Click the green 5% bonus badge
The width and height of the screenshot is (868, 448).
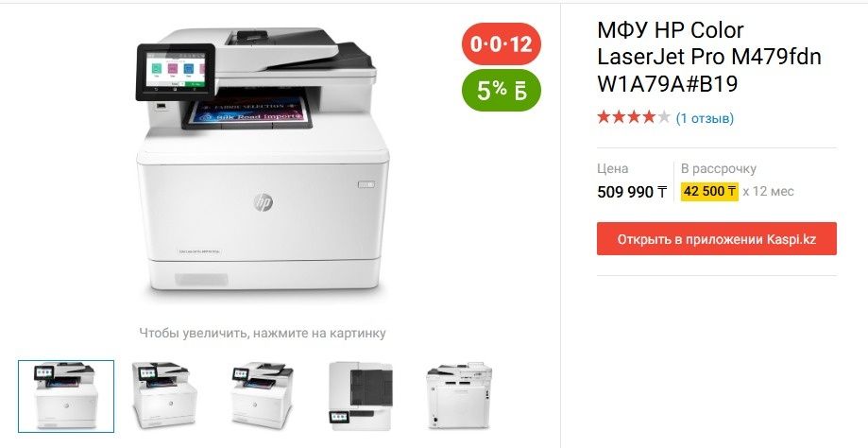[x=501, y=91]
